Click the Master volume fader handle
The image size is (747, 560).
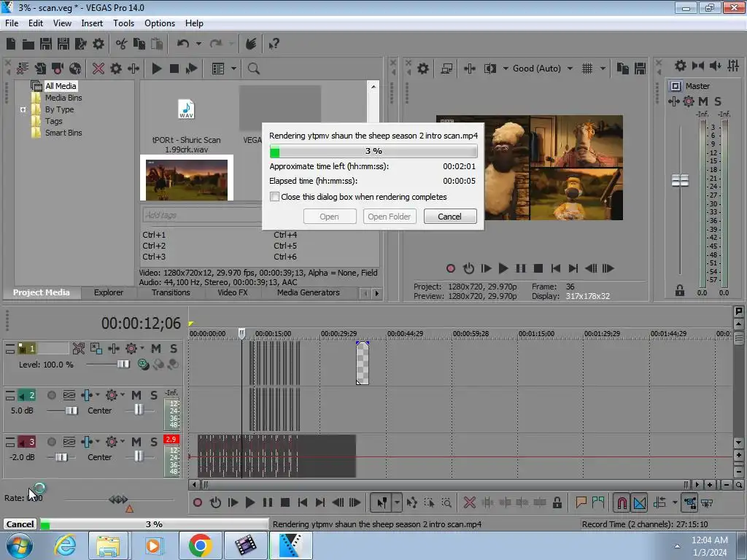coord(680,181)
